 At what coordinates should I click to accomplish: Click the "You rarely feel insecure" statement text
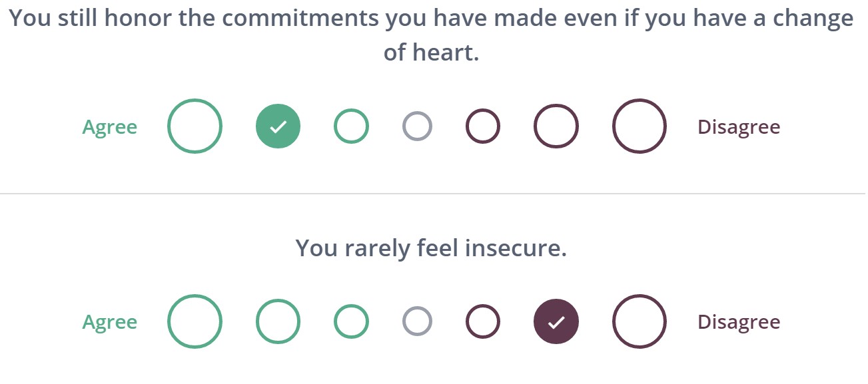pyautogui.click(x=431, y=248)
